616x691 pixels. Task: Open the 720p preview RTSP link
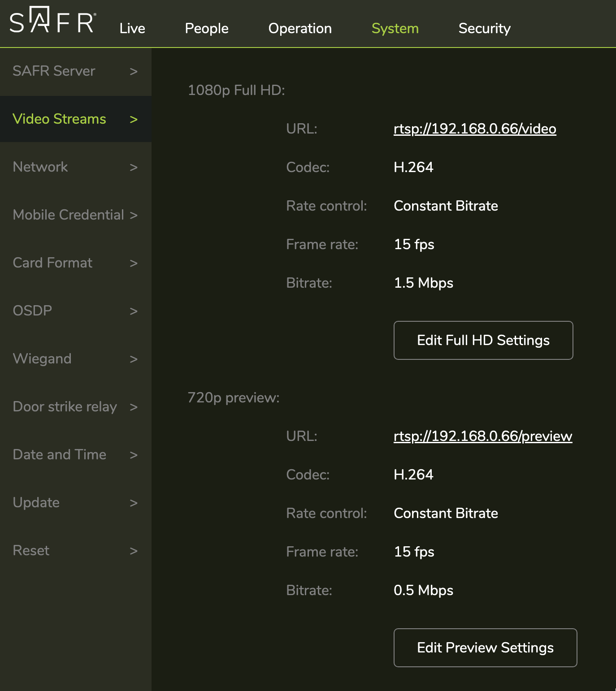pyautogui.click(x=483, y=436)
